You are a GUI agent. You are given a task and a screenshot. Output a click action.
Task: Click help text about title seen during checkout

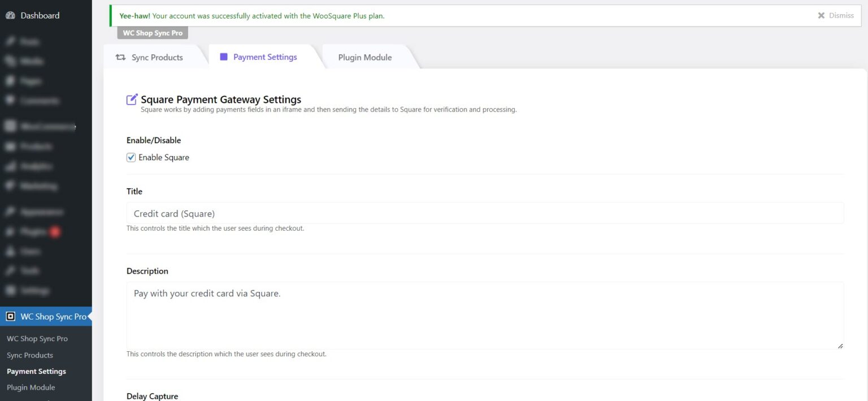[x=215, y=228]
